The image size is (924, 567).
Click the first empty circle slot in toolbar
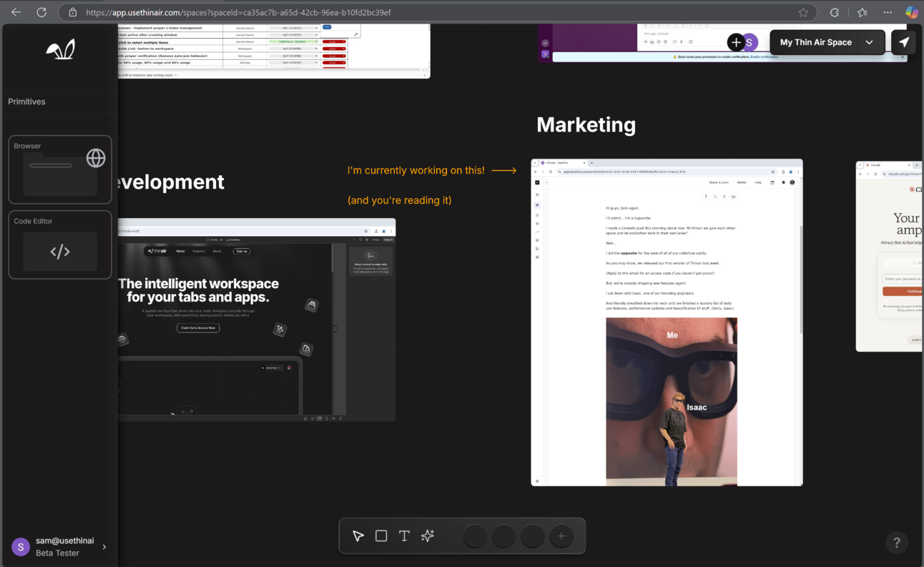(x=475, y=536)
